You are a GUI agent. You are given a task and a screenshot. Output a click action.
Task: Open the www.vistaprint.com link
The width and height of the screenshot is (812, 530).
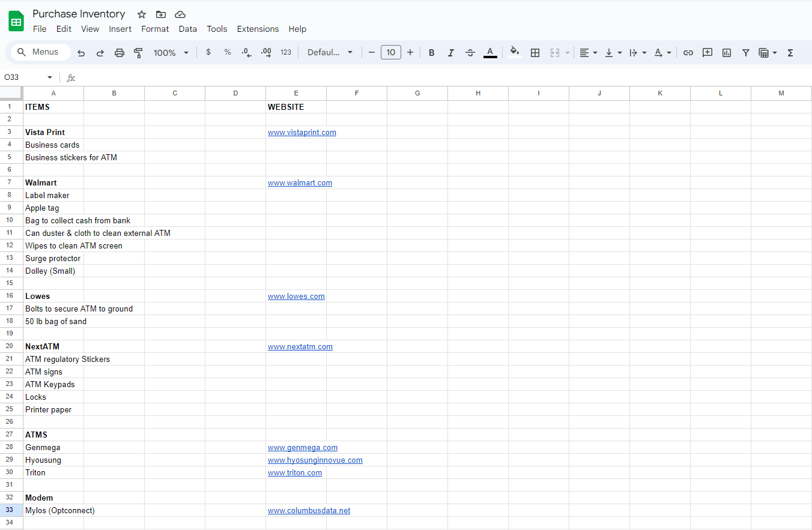pos(301,133)
